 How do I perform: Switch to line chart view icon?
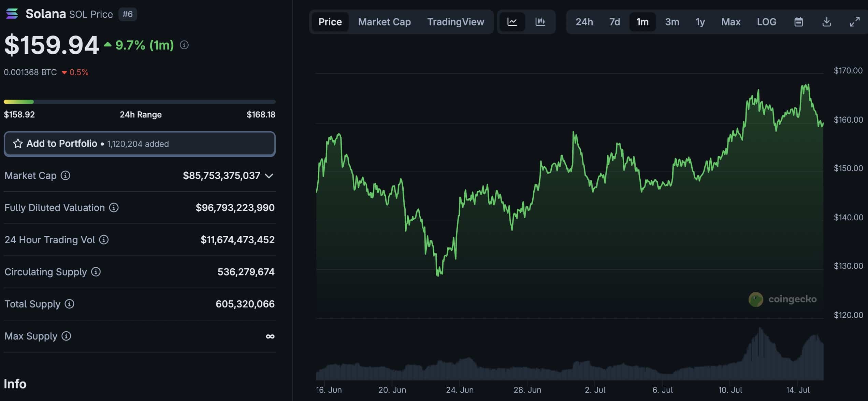(x=512, y=22)
